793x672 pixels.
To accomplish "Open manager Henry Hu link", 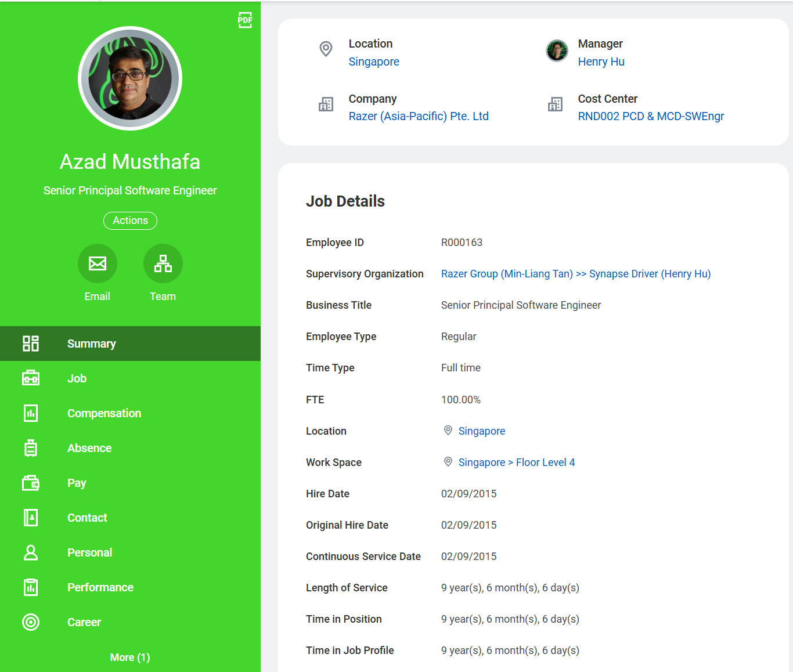I will tap(601, 62).
